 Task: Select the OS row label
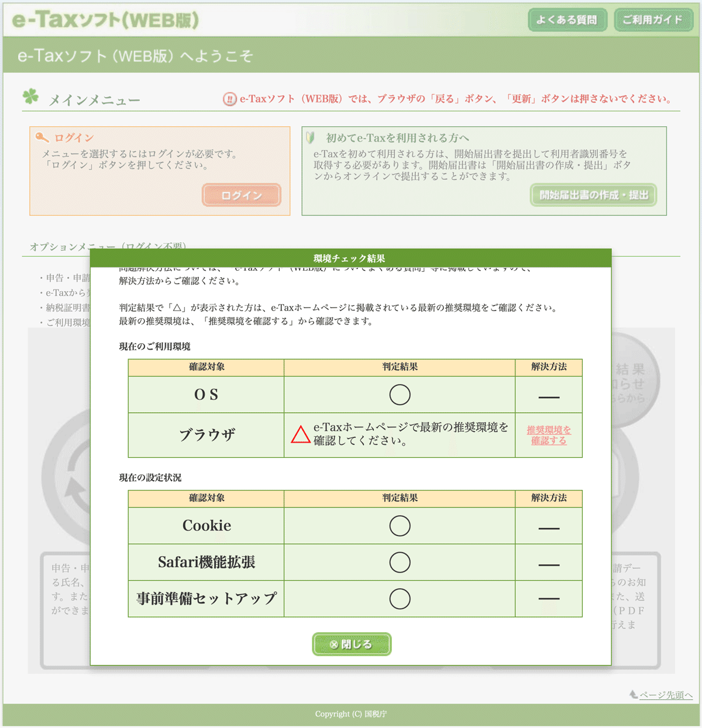206,395
